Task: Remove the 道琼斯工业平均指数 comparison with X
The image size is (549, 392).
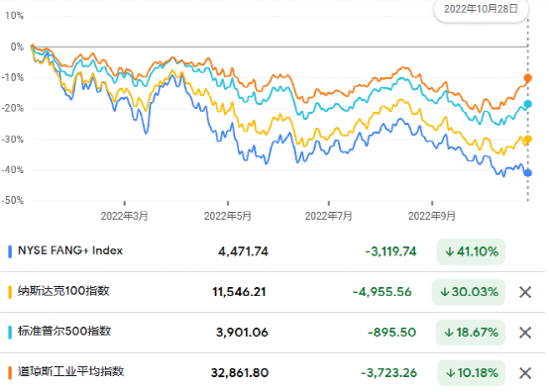Action: point(525,373)
